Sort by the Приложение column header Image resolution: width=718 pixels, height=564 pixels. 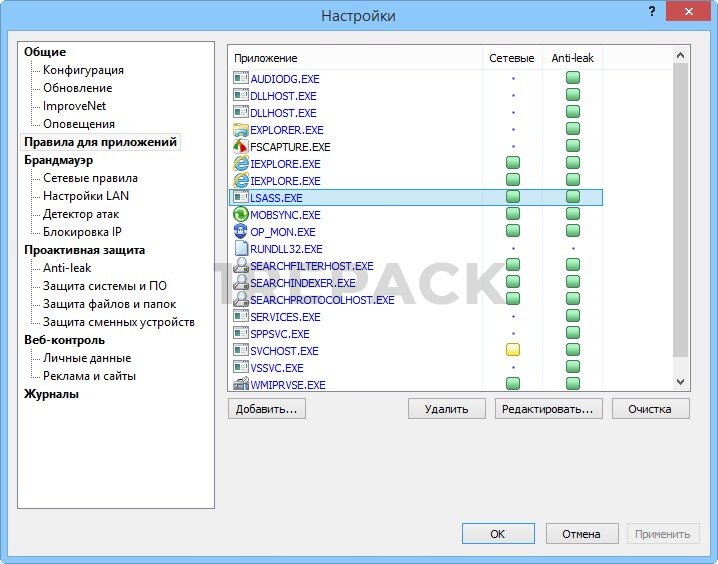coord(266,58)
